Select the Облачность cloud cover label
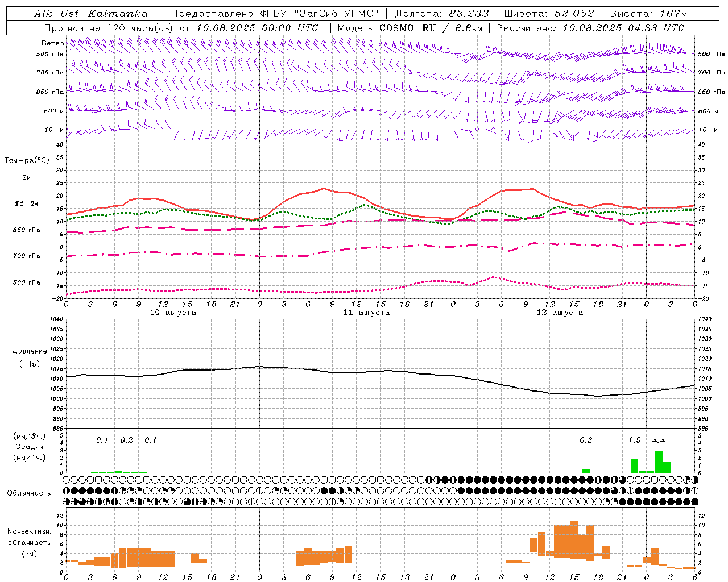Screen dimensions: 728x582 click(29, 493)
